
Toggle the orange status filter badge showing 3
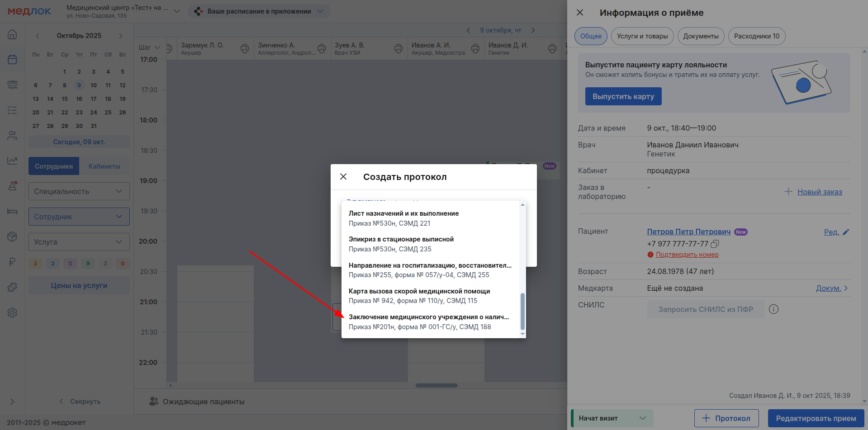pyautogui.click(x=35, y=264)
